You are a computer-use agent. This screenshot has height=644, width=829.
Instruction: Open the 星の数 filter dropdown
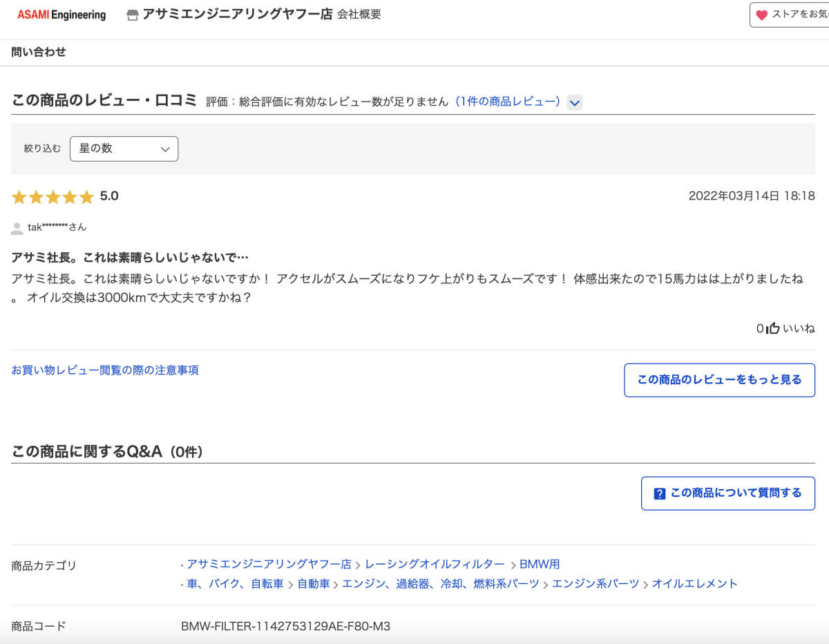point(124,149)
